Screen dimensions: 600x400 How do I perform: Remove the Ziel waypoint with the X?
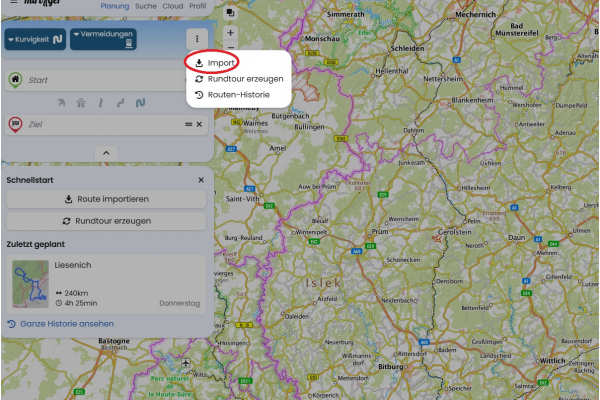click(x=199, y=124)
